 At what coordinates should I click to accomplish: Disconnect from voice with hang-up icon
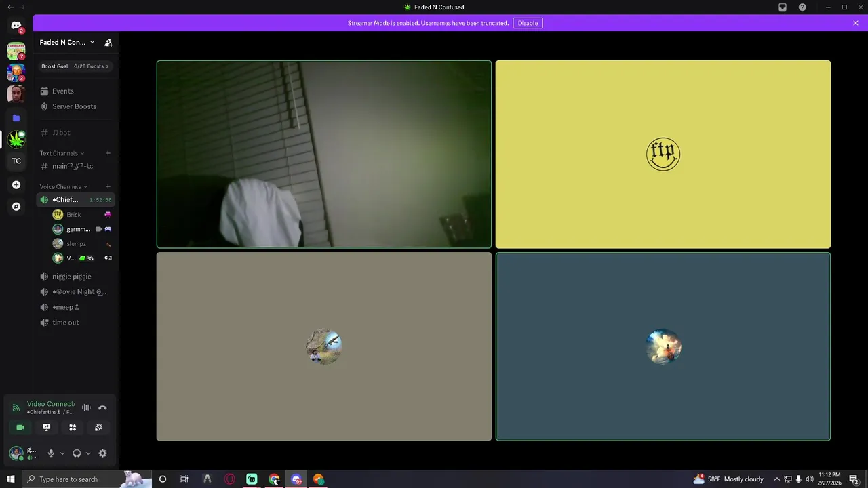coord(102,407)
